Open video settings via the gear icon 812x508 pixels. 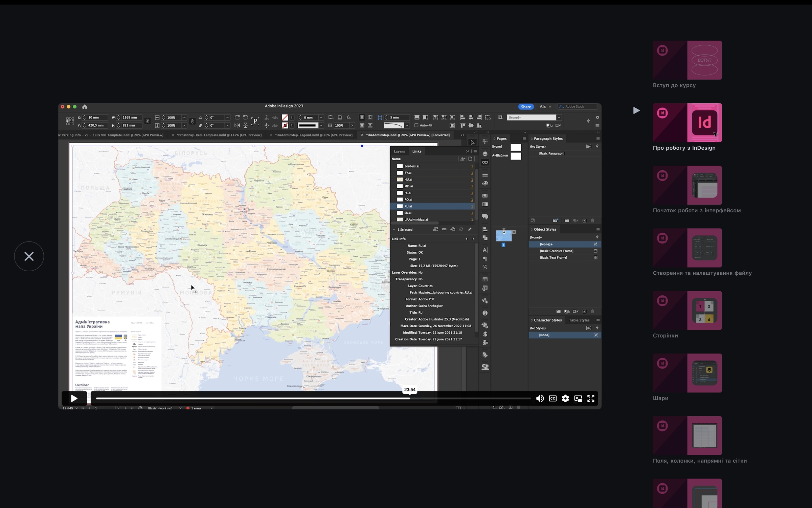[x=565, y=399]
